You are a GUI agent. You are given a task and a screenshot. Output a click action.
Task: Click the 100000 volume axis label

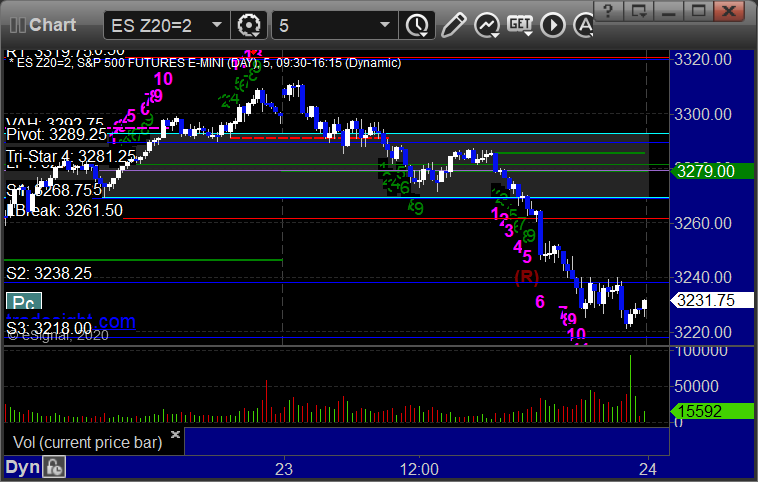pyautogui.click(x=701, y=351)
